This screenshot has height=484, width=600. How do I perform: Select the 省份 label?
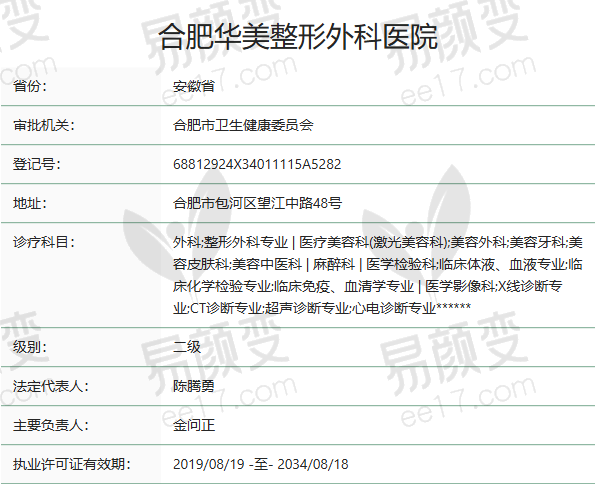click(29, 86)
